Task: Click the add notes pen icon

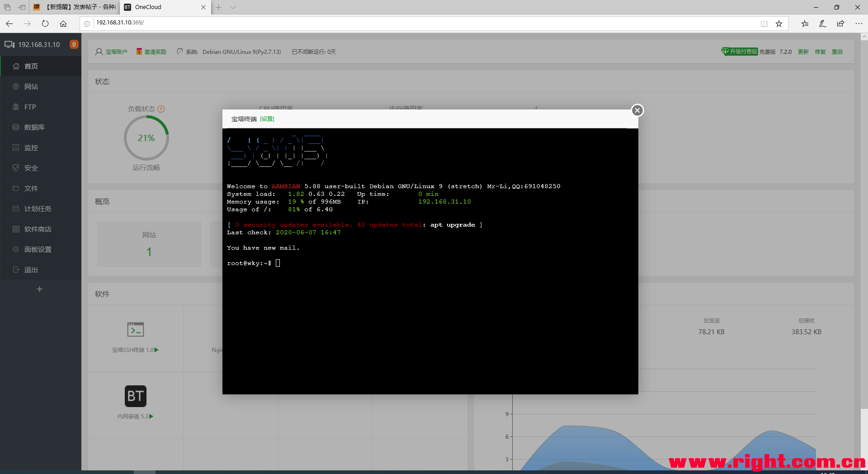Action: click(x=823, y=24)
